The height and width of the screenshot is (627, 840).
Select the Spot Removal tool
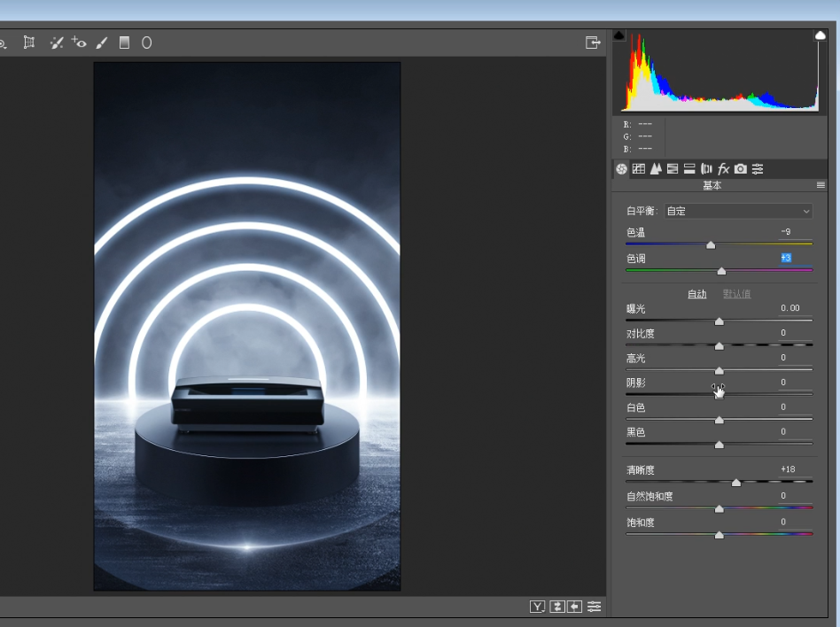coord(57,43)
